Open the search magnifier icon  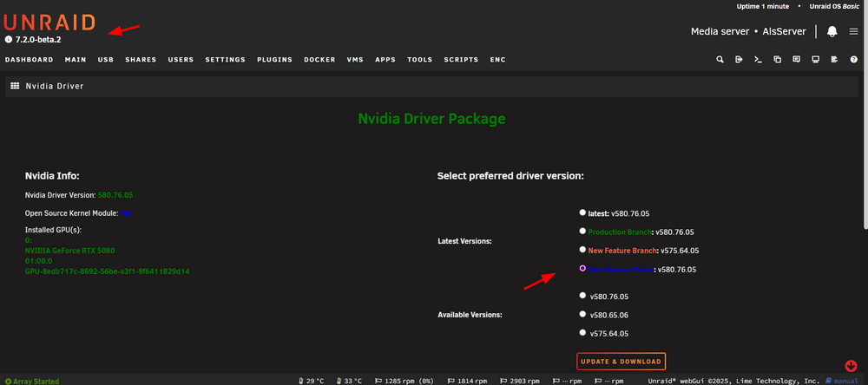tap(720, 60)
